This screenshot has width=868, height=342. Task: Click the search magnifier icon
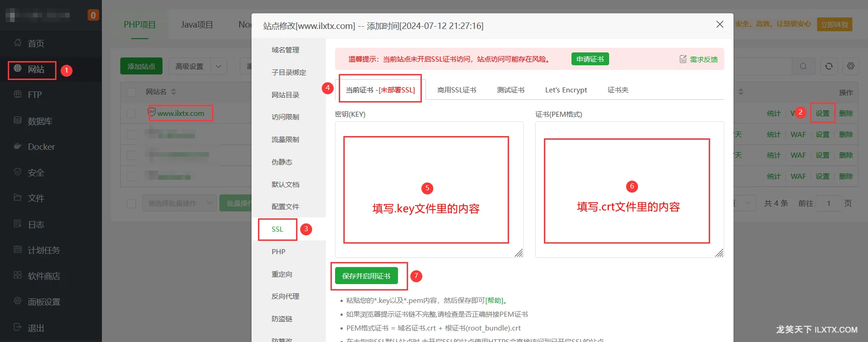pyautogui.click(x=803, y=66)
